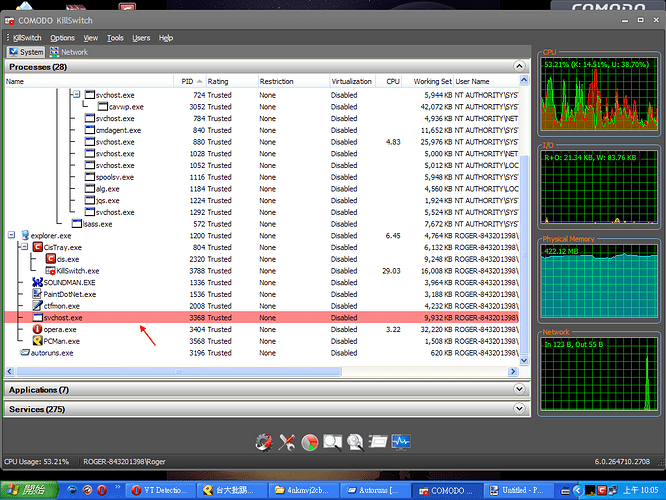Select the cmdagent.exe process row

point(262,130)
